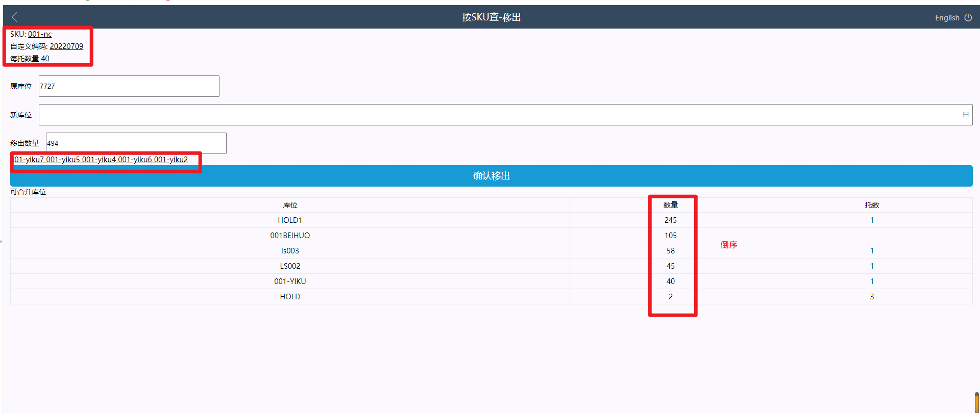Select the ls003 location row

click(492, 251)
